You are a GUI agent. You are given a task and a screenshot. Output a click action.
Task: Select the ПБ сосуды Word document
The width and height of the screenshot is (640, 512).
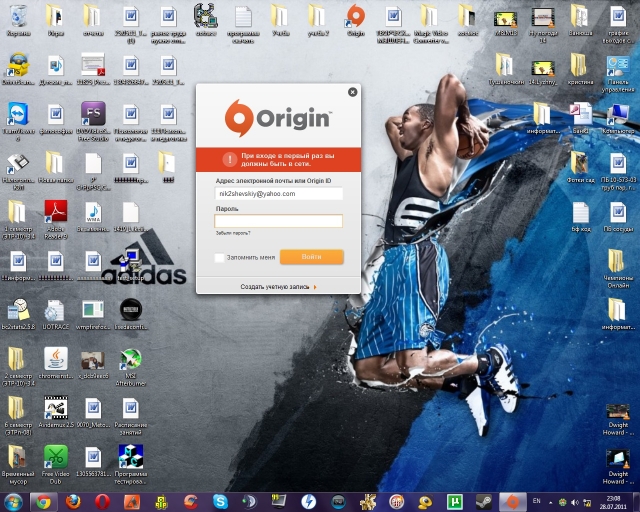pyautogui.click(x=618, y=216)
